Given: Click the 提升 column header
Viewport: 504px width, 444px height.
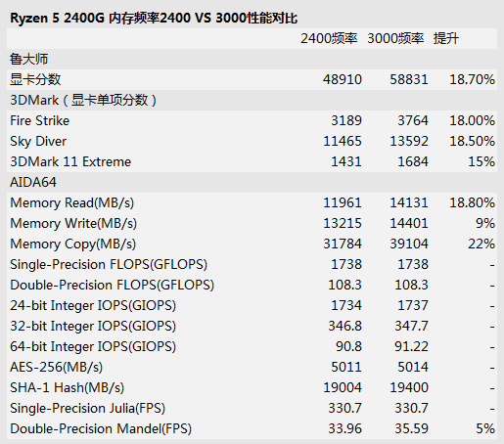Looking at the screenshot, I should (446, 38).
